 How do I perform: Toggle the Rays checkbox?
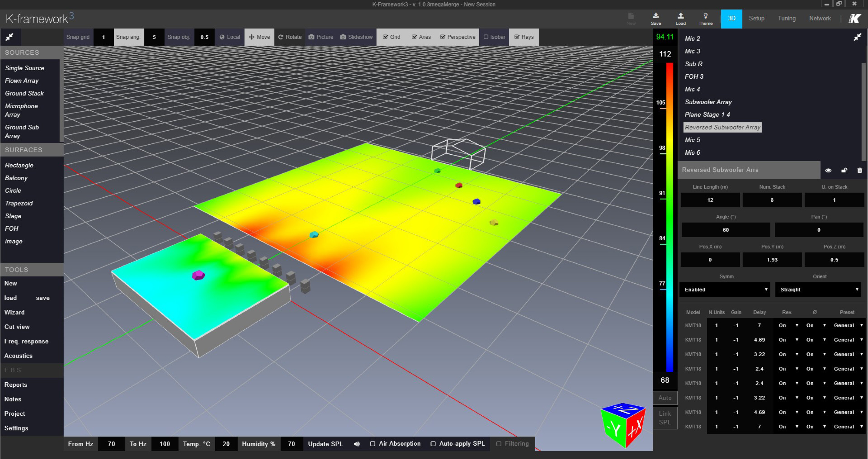(517, 37)
